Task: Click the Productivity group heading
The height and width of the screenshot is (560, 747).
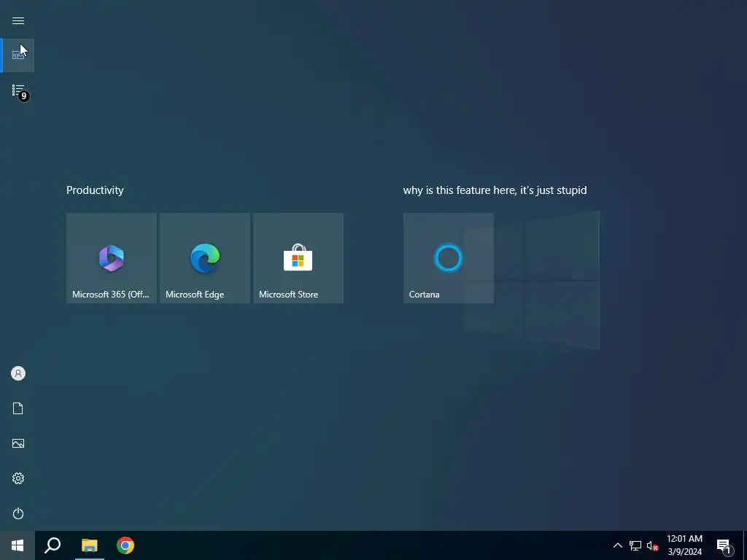Action: click(95, 190)
